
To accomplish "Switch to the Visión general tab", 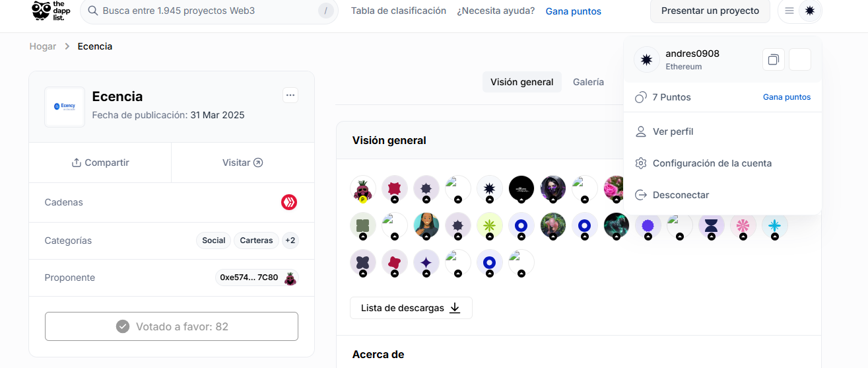I will pyautogui.click(x=522, y=82).
